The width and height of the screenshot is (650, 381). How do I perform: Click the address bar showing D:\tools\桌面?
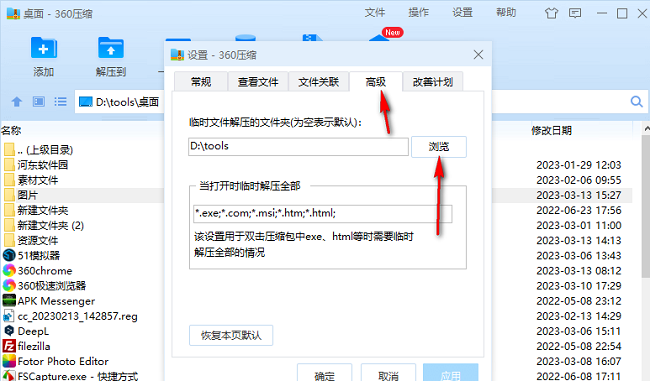tap(120, 102)
